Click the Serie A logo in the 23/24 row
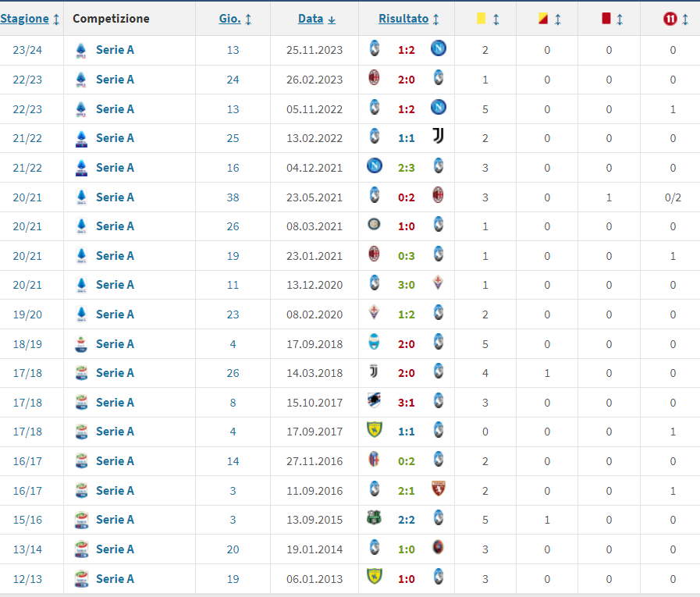700x597 pixels. (80, 50)
